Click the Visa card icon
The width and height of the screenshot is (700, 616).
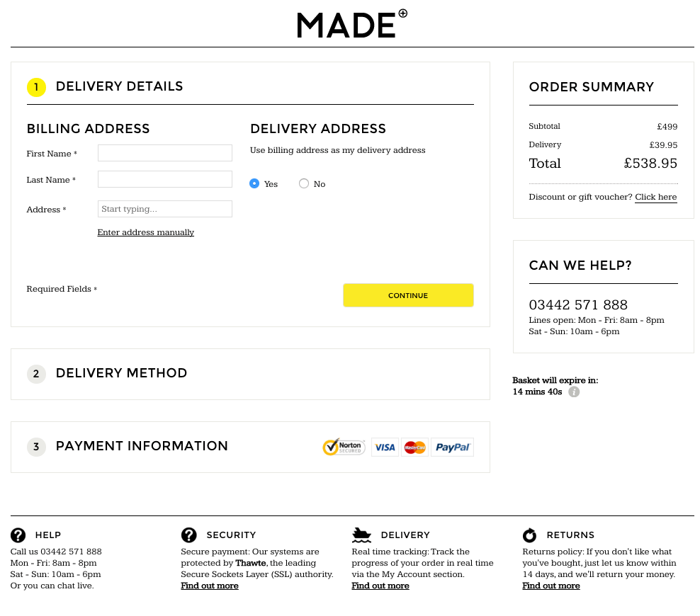(385, 447)
